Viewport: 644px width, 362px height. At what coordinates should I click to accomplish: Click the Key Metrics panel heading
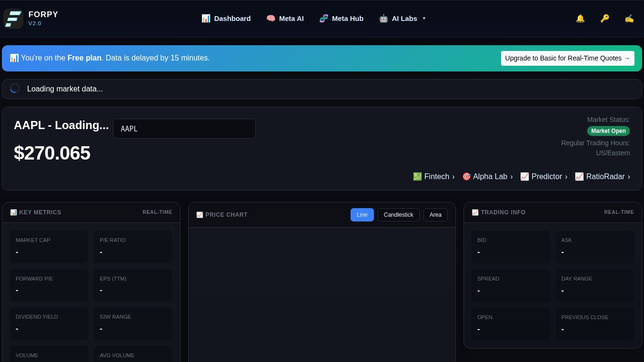pyautogui.click(x=36, y=212)
